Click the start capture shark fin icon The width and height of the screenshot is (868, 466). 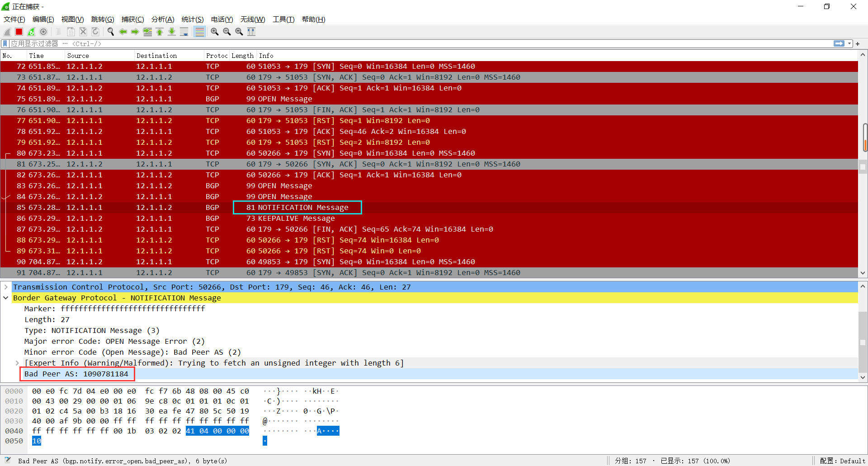tap(7, 32)
